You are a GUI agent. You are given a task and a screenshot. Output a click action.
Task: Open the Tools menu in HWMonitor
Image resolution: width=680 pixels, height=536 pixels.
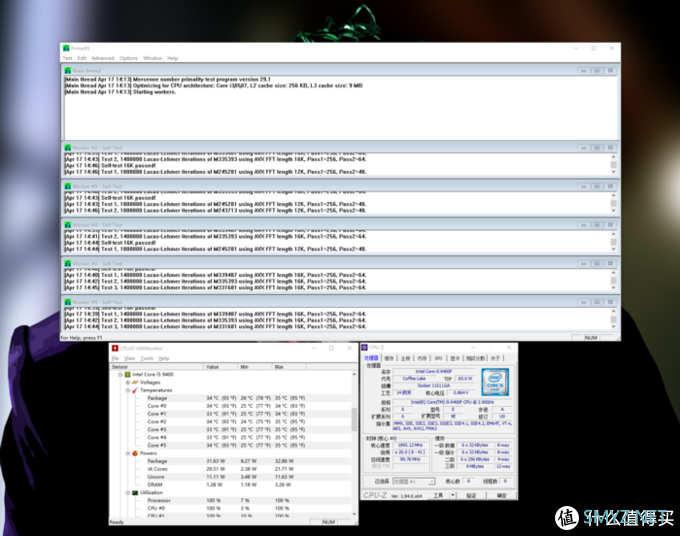tap(147, 358)
